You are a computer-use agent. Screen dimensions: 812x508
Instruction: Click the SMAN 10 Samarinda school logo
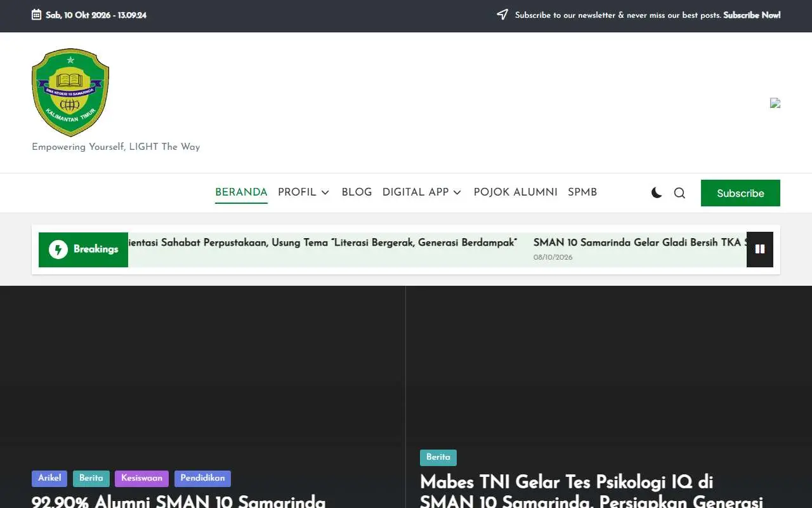coord(70,93)
